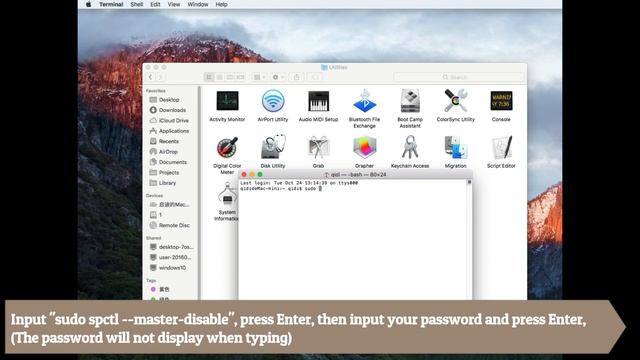
Task: Open Activity Monitor in the Utilities window
Action: pyautogui.click(x=227, y=101)
